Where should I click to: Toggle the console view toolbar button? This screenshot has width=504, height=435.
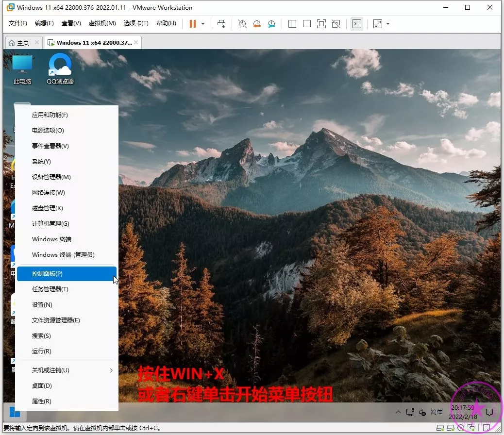point(357,24)
